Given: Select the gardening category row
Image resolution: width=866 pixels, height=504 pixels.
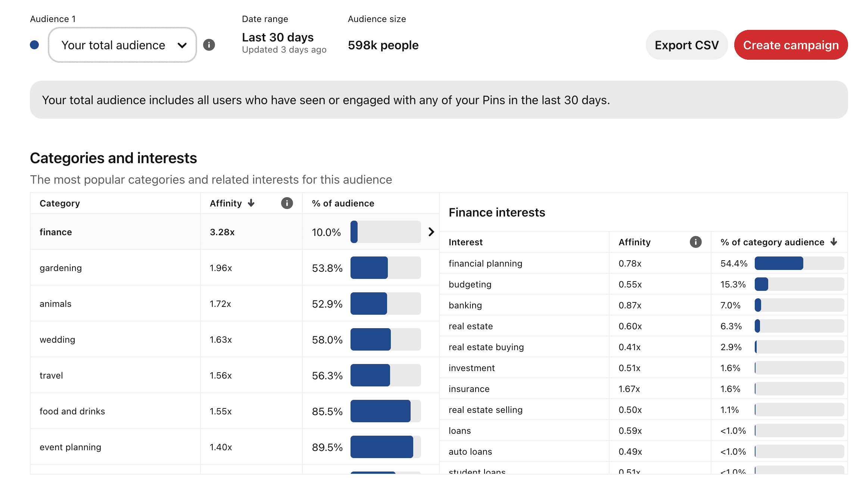Looking at the screenshot, I should 60,268.
